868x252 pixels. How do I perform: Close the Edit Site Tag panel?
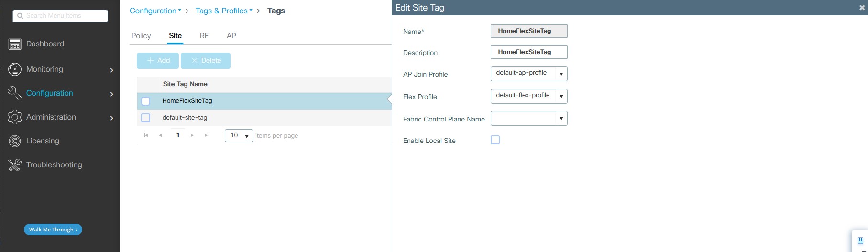point(862,8)
